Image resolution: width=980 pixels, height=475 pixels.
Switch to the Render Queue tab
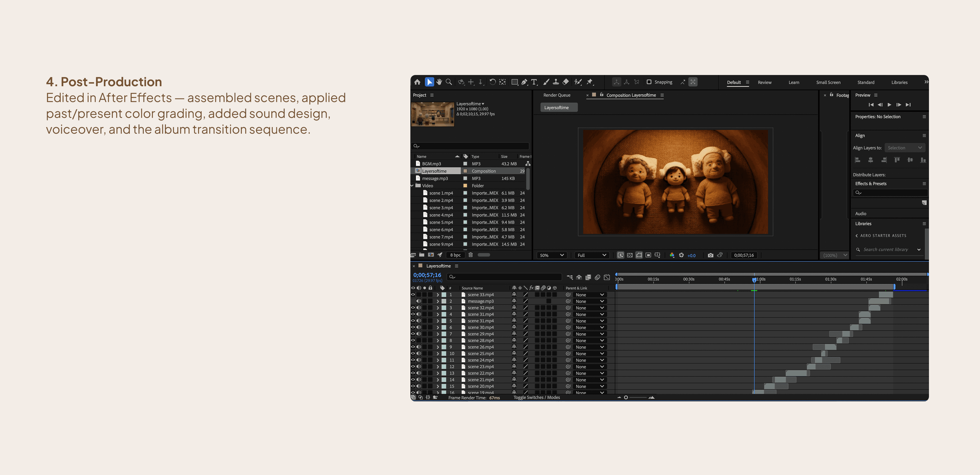(557, 95)
